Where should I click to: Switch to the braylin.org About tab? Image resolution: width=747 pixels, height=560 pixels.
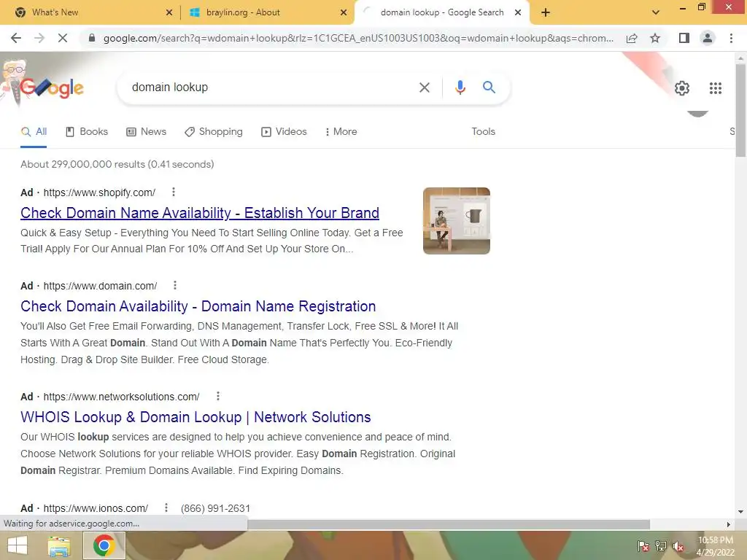pos(268,12)
